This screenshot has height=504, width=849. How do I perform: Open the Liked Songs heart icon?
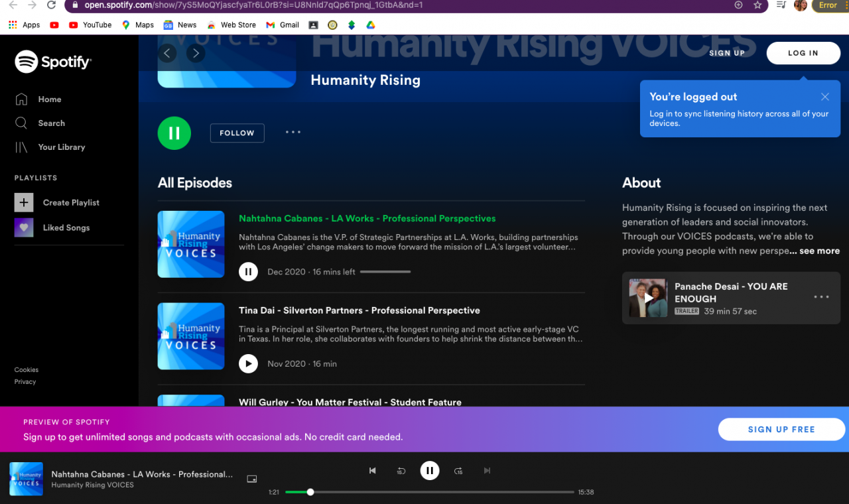click(24, 227)
